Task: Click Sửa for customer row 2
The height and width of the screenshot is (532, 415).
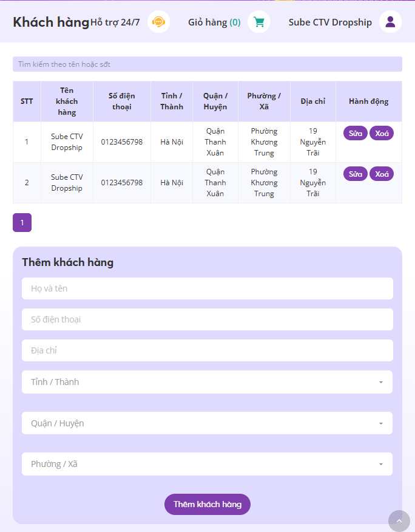Action: (x=356, y=174)
